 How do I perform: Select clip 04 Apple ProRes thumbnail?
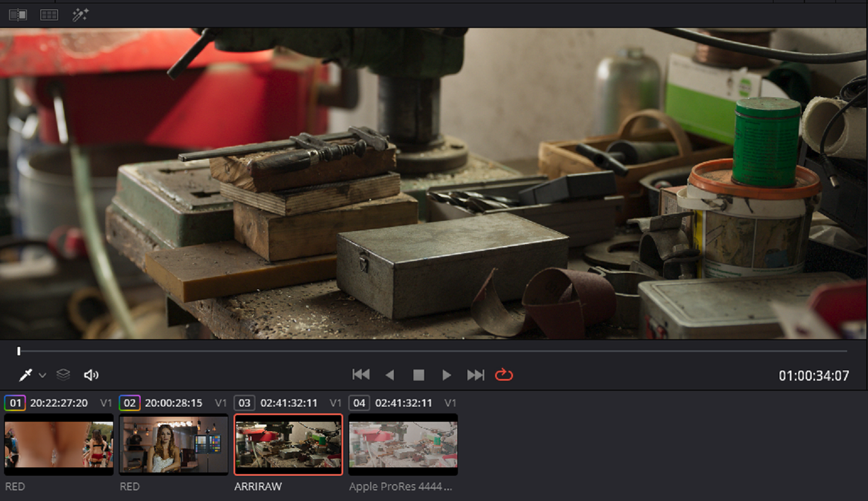[403, 444]
